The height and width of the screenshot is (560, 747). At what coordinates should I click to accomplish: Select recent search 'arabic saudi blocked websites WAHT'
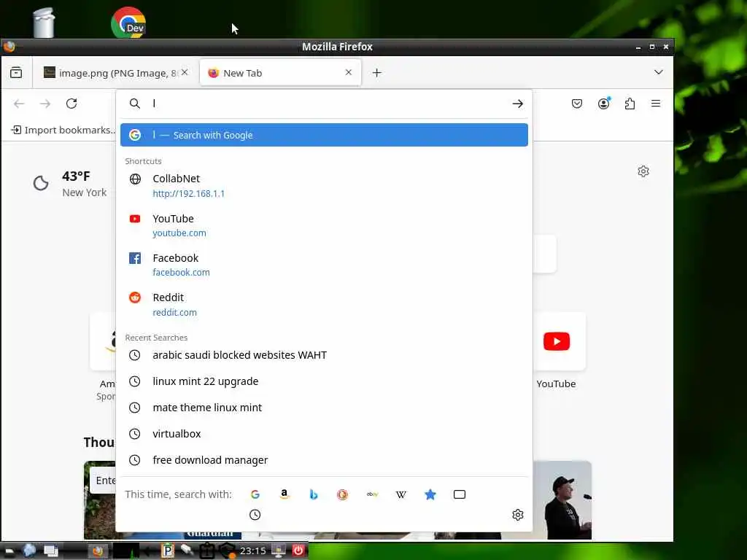click(324, 355)
